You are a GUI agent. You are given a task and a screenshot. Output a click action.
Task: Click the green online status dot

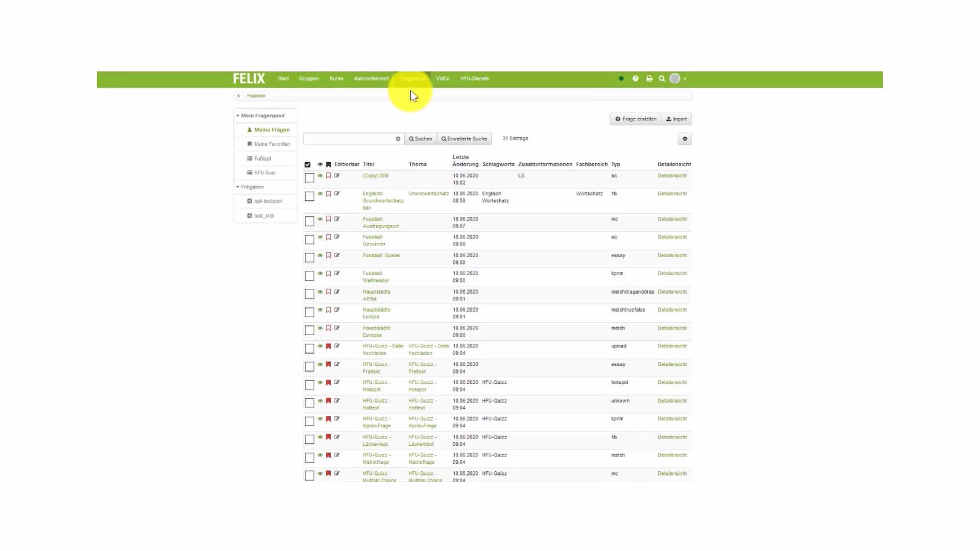[621, 79]
